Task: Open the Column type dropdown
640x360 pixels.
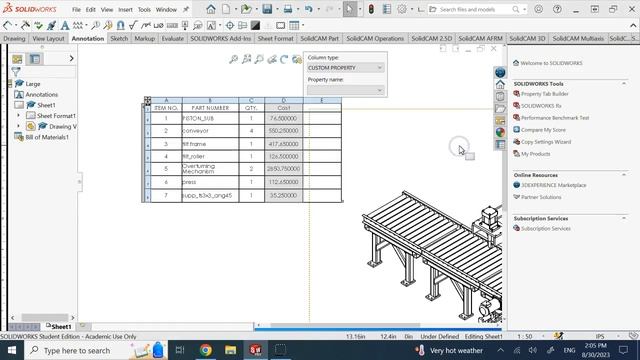Action: point(345,68)
